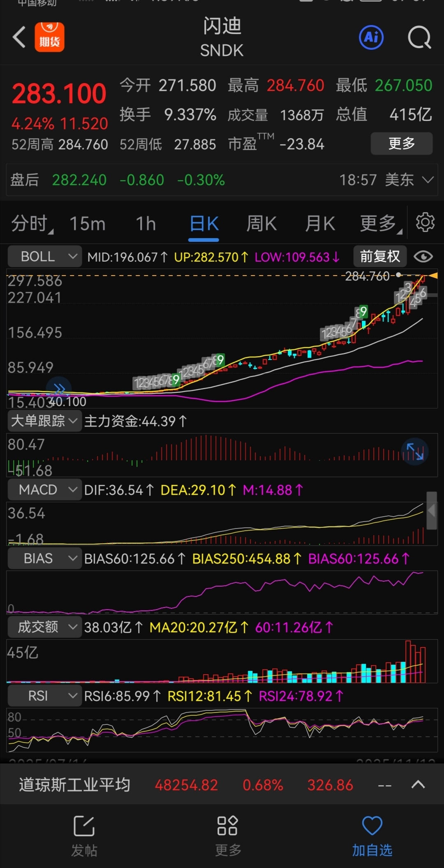Select the 周K chart tab
Image resolution: width=444 pixels, height=868 pixels.
[261, 224]
